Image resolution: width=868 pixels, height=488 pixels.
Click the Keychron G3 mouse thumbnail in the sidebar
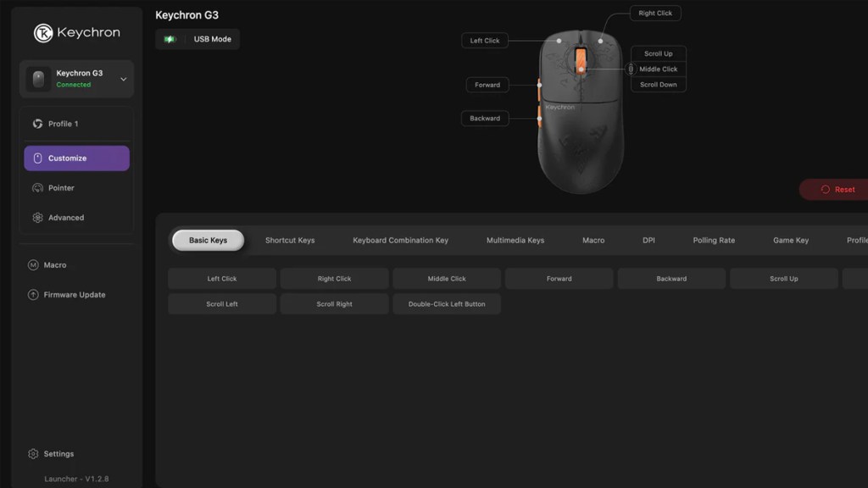pos(38,79)
